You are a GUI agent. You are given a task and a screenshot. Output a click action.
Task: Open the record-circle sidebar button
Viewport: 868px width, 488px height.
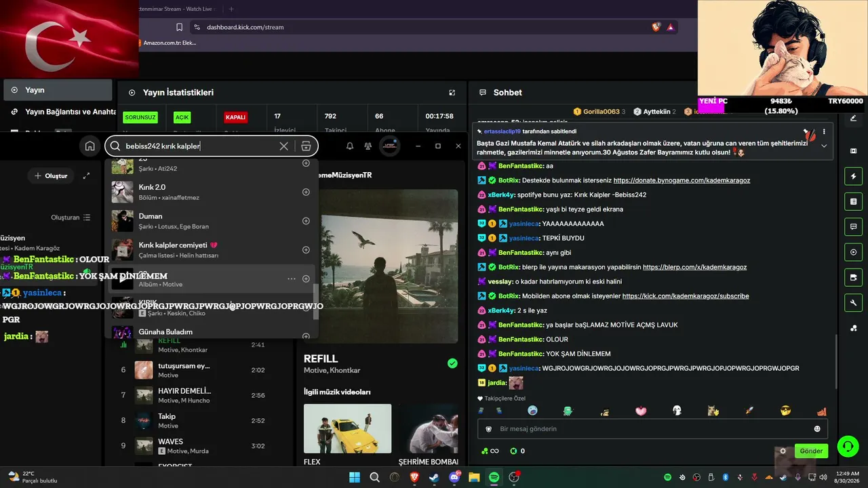tap(853, 252)
